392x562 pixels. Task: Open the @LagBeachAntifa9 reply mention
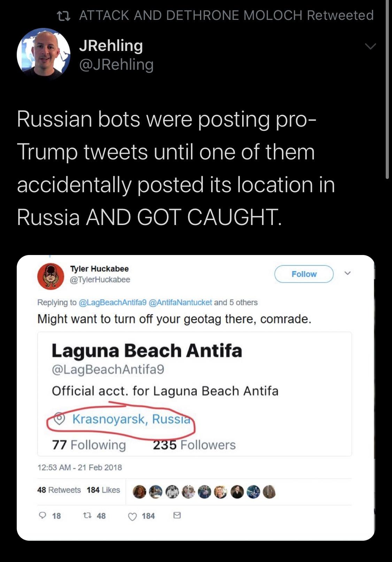click(113, 302)
